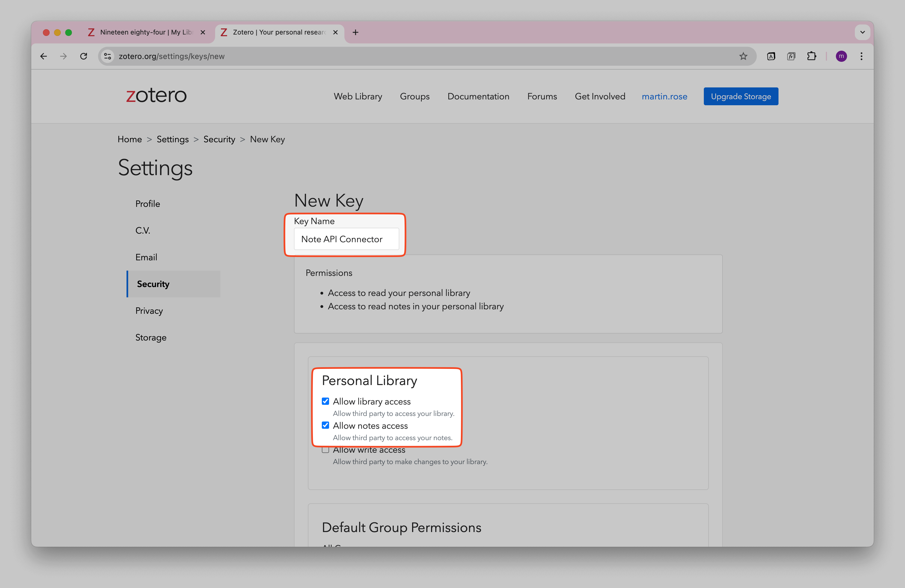905x588 pixels.
Task: Open C.V. settings in sidebar
Action: 143,231
